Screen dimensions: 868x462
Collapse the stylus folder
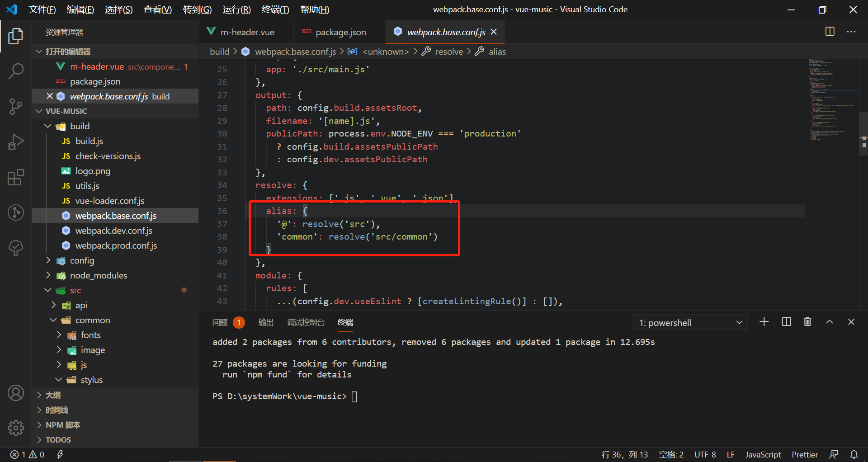pyautogui.click(x=59, y=380)
